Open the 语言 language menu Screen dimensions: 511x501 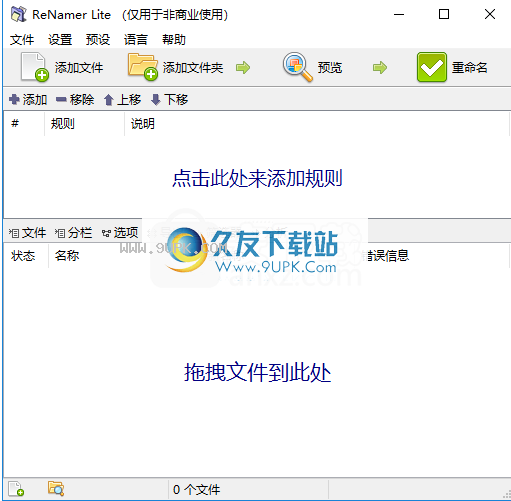point(136,40)
